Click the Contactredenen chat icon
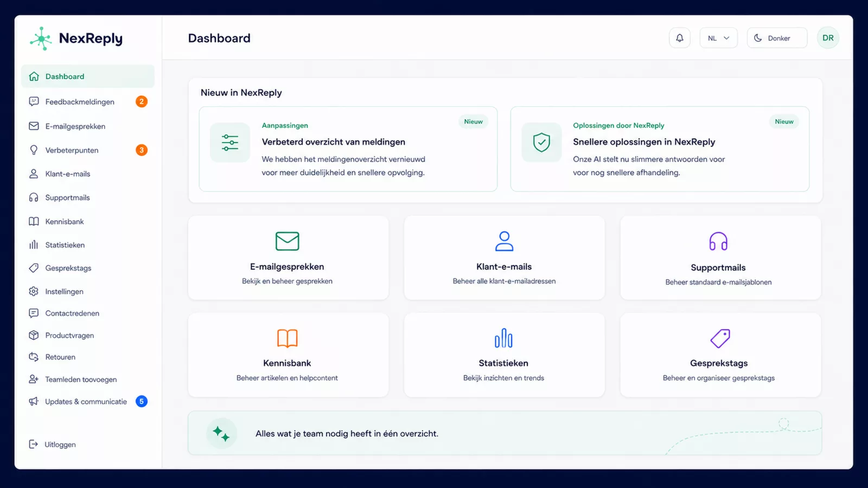 34,313
